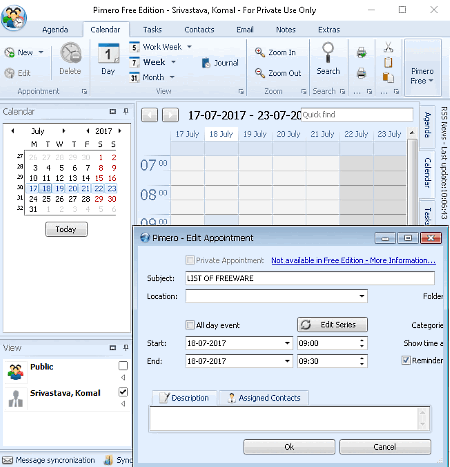
Task: Open the Work Week dropdown arrow
Action: 189,47
